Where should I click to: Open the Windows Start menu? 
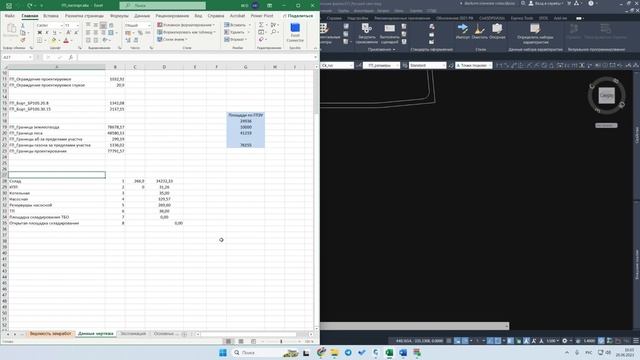point(223,353)
